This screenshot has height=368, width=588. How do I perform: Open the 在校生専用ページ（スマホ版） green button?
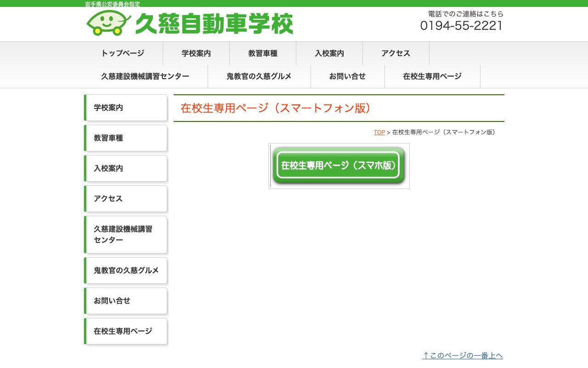[x=339, y=166]
